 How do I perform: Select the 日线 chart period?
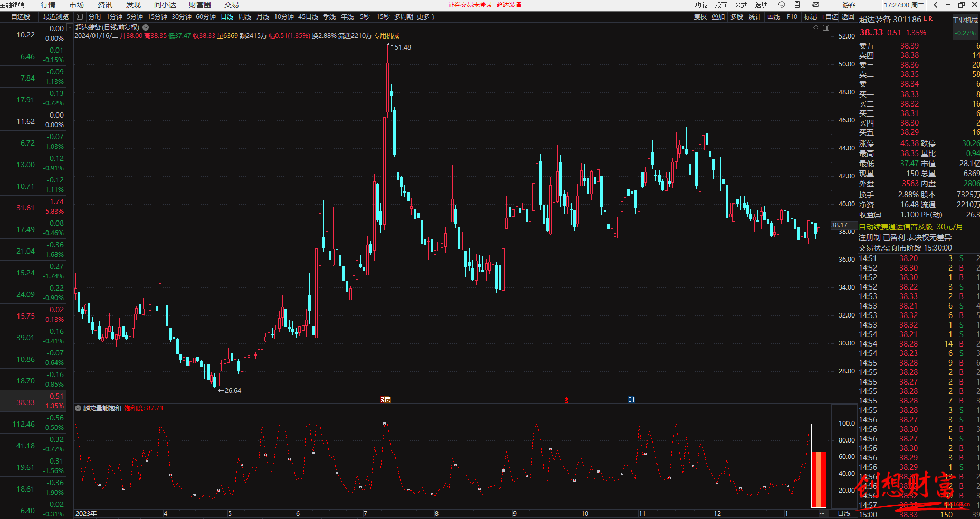pos(227,17)
